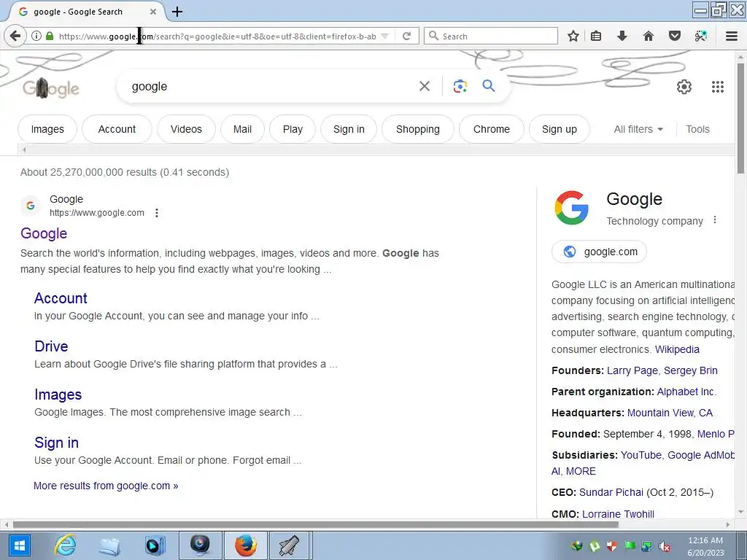The width and height of the screenshot is (747, 560).
Task: Open YouTube subsidiary link
Action: 640,455
